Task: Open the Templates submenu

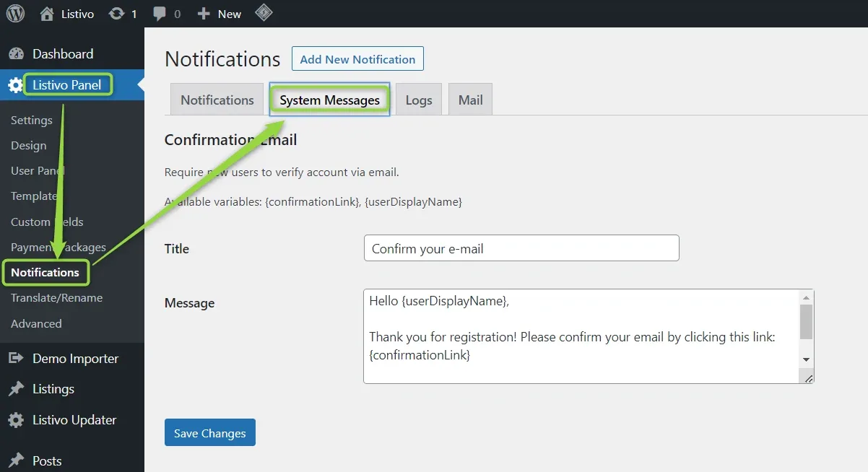Action: click(36, 196)
